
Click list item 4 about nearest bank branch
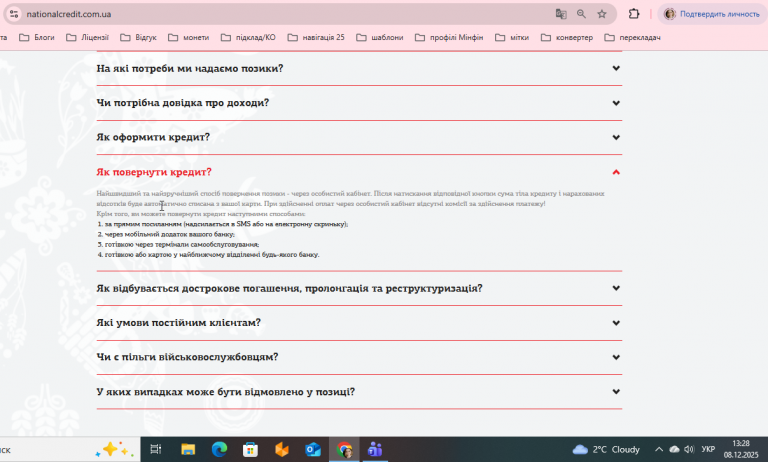(208, 255)
